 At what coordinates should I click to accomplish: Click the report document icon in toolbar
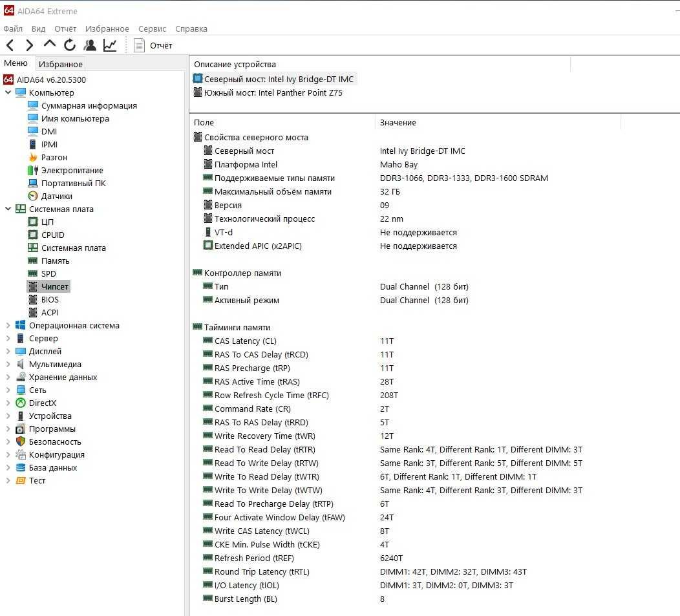pos(139,45)
